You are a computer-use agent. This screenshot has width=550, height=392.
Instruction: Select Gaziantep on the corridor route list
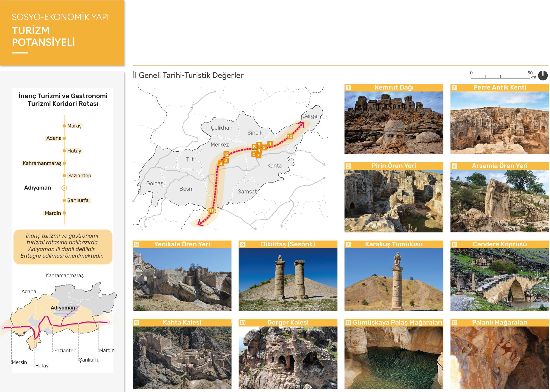[79, 175]
